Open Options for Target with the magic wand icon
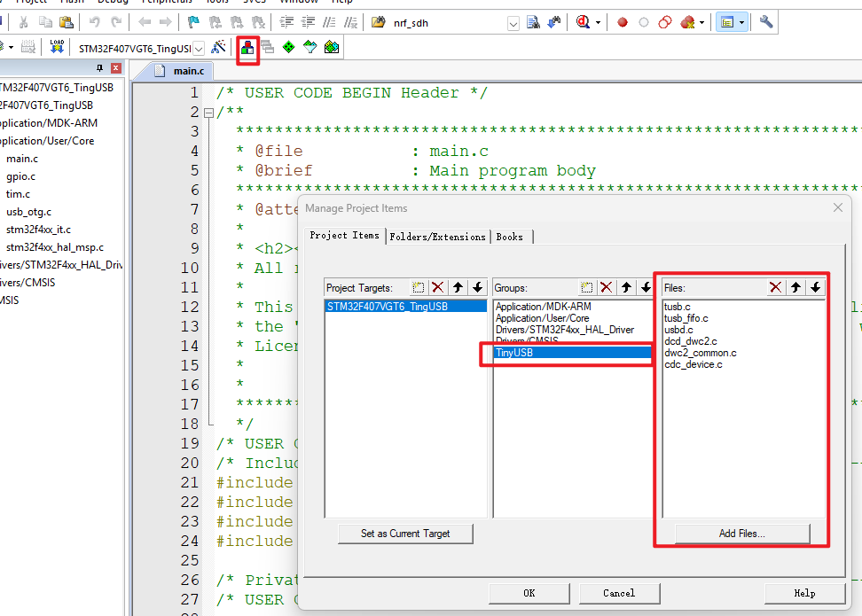The image size is (862, 616). point(219,47)
